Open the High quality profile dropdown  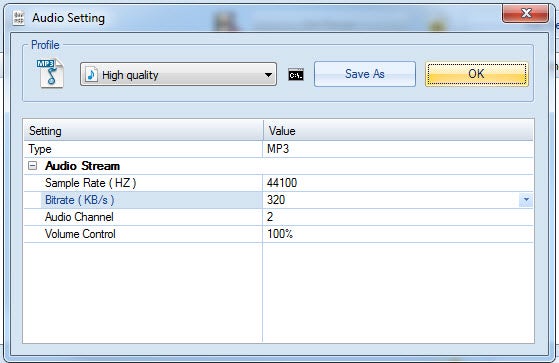[x=178, y=74]
